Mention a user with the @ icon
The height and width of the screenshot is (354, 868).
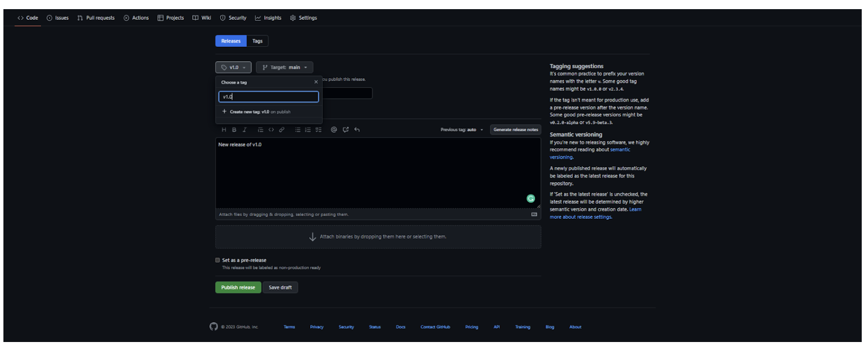334,130
